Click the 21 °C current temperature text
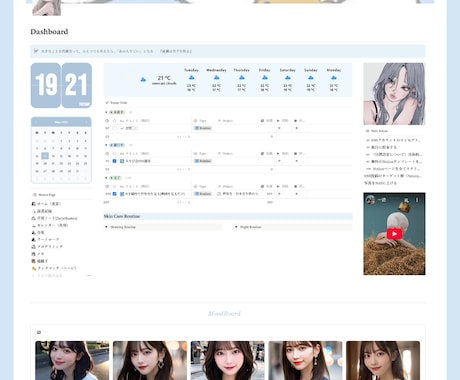Screen dimensions: 460x380 pyautogui.click(x=164, y=78)
